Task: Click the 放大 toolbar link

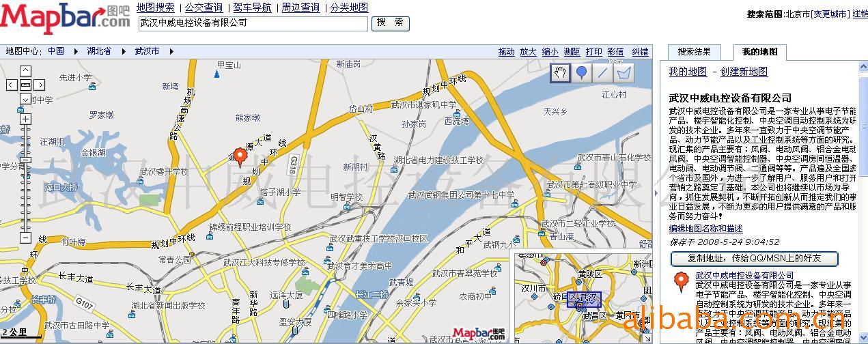Action: [528, 52]
